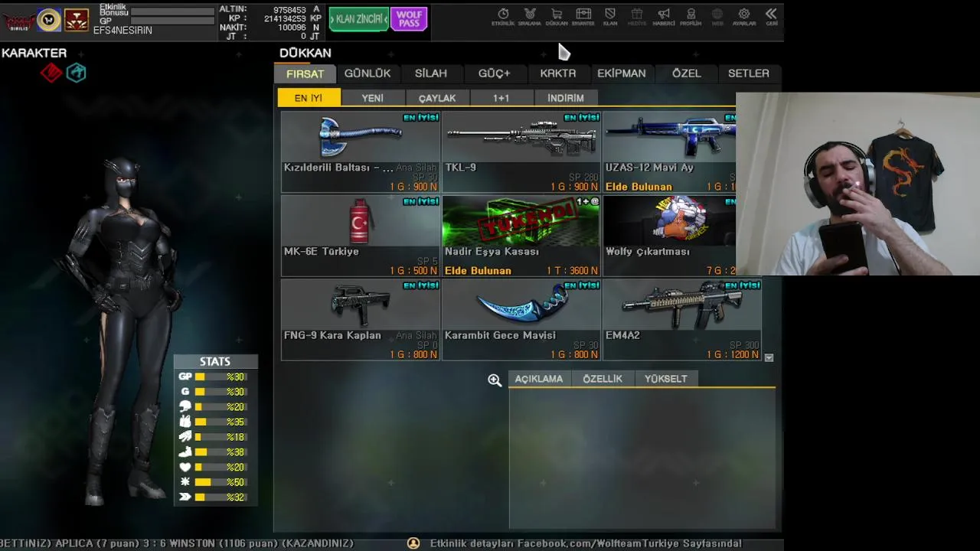
Task: Select the MK-6E Türkiye grenade item
Action: 361,236
